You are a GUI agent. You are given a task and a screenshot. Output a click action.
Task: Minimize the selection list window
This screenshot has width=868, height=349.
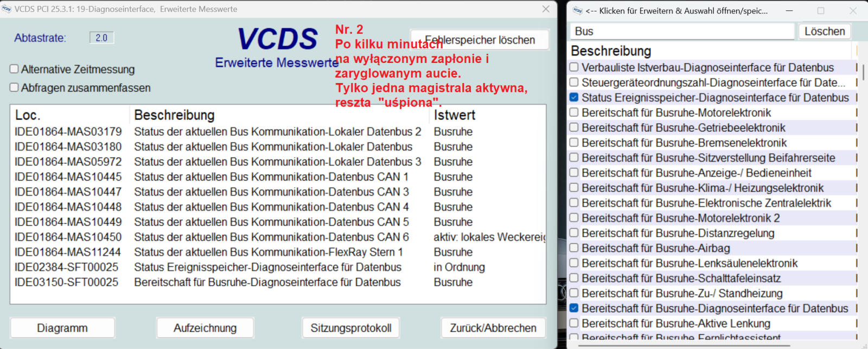789,10
